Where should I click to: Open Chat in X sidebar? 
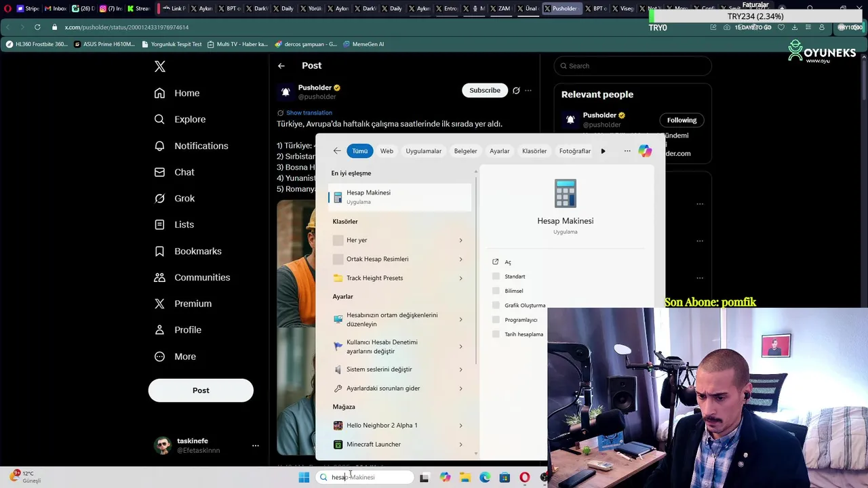174,172
